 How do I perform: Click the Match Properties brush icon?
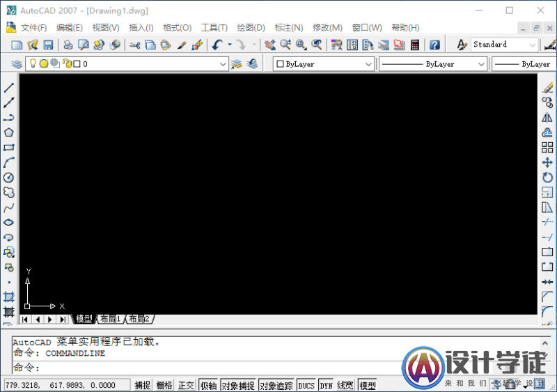182,45
